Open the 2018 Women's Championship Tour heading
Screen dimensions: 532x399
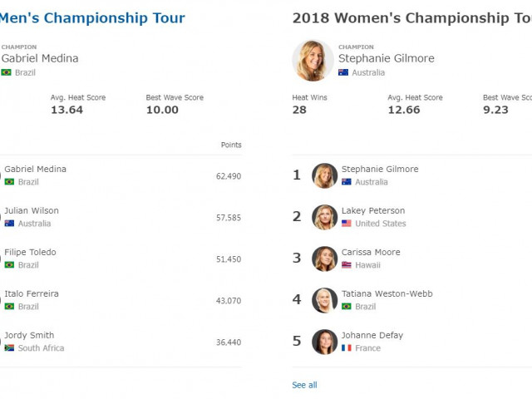[412, 18]
